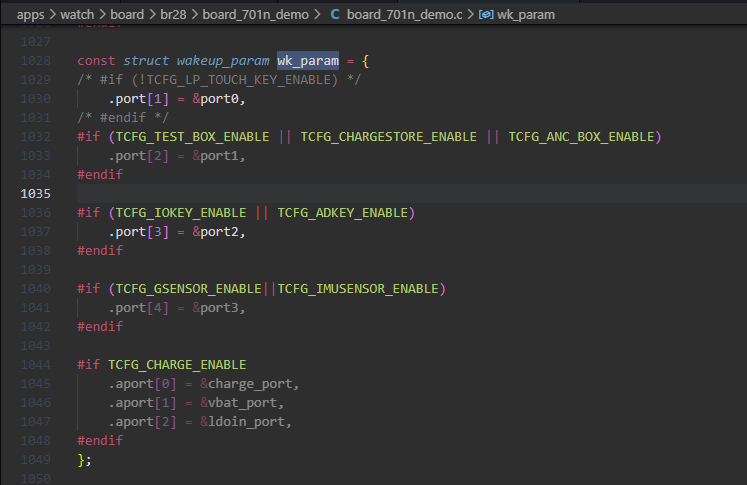Screen dimensions: 747x485
Task: Click the '#endif' on line 1034
Action: point(100,175)
